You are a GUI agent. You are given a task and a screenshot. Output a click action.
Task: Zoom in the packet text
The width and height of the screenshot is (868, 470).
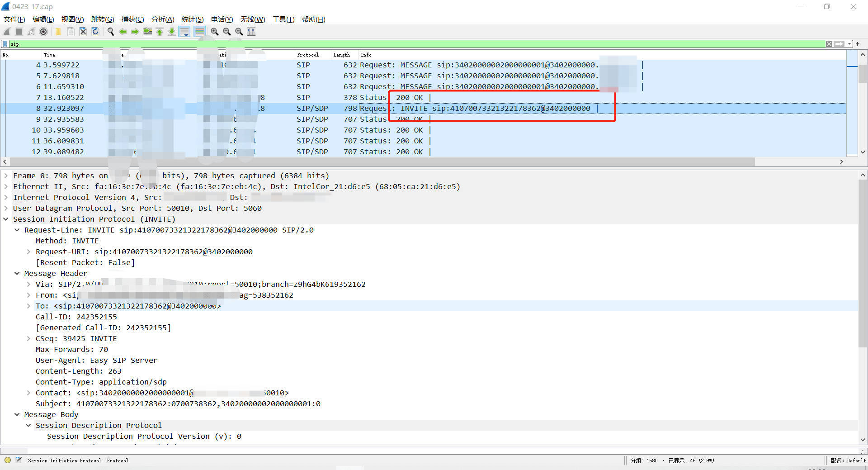click(x=214, y=32)
